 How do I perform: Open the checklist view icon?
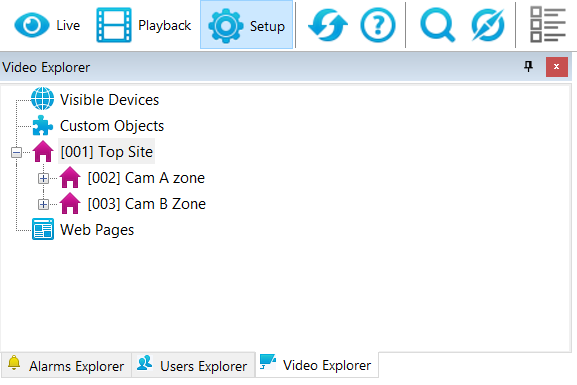(547, 25)
